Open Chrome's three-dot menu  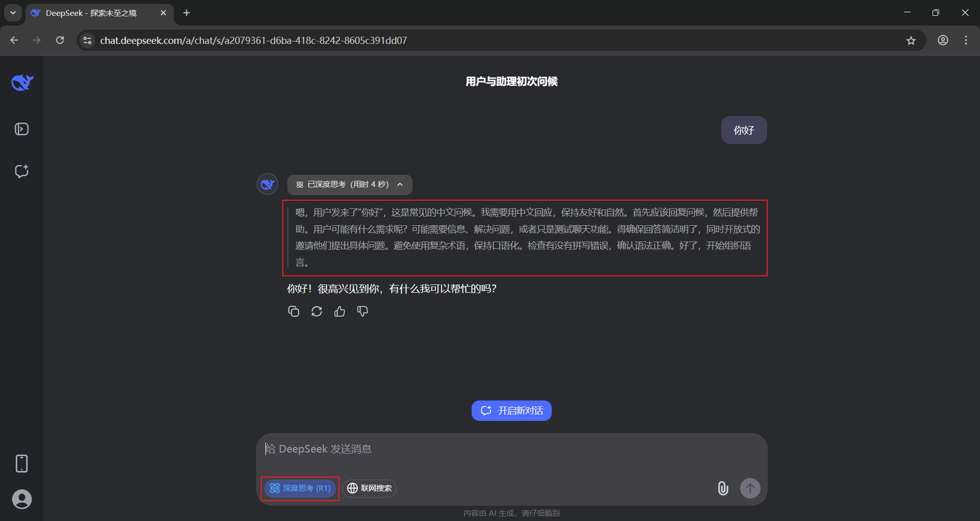point(966,40)
